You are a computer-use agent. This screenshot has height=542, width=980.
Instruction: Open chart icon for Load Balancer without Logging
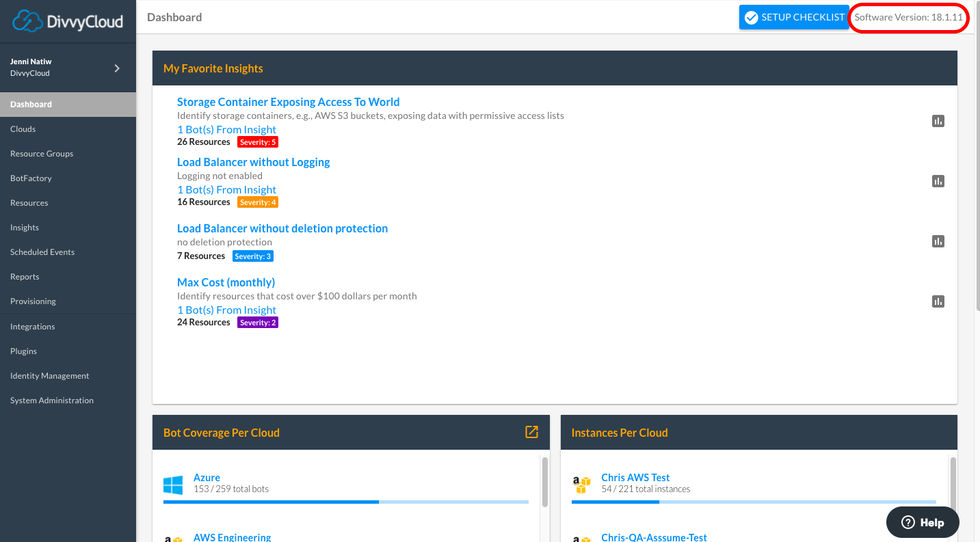[x=938, y=181]
